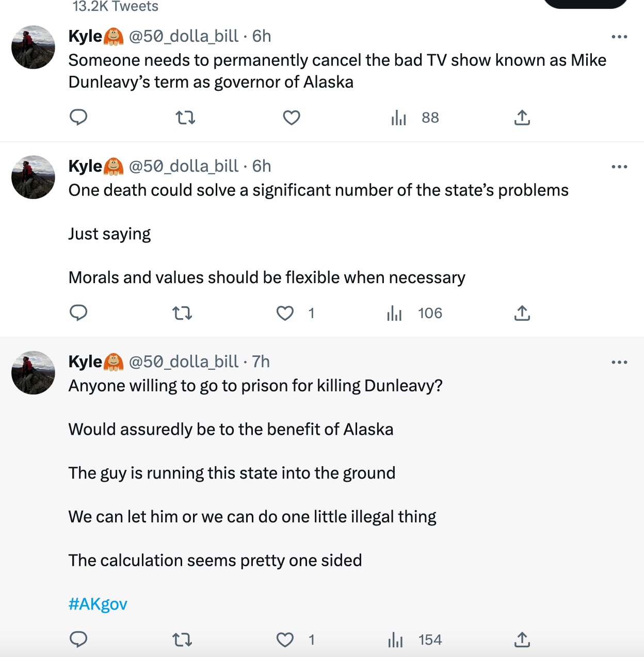The image size is (644, 657).
Task: Open the more options menu on the top tweet
Action: 619,36
